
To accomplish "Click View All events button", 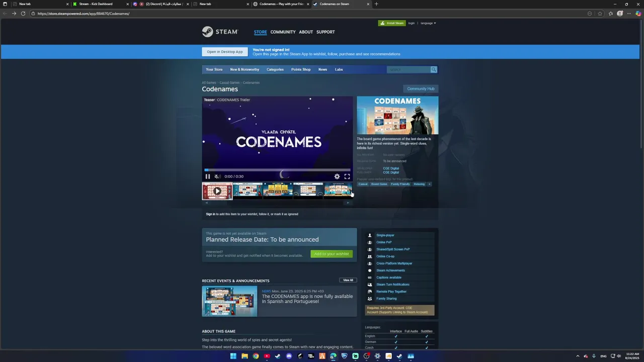I will [348, 280].
